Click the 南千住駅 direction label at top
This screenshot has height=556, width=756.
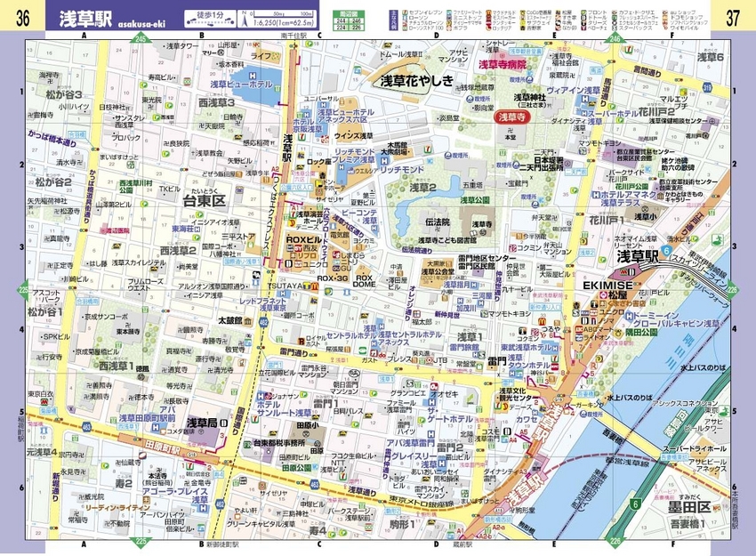click(x=294, y=36)
